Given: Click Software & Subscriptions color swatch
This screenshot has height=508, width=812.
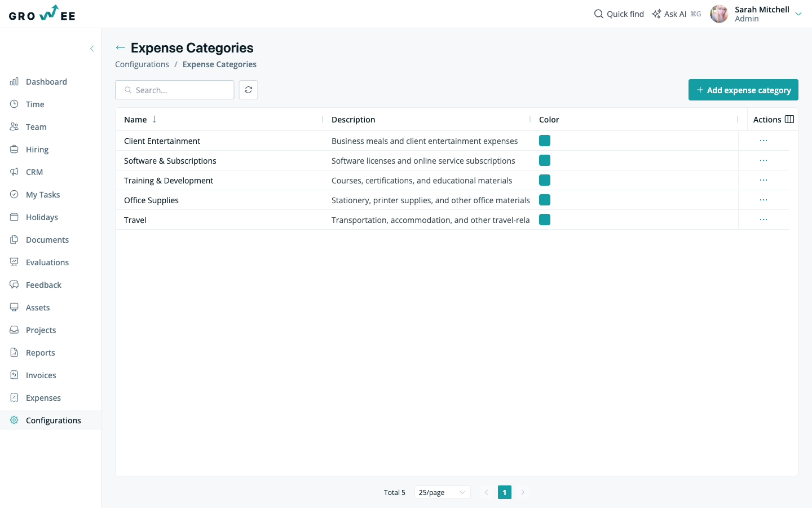Looking at the screenshot, I should 545,160.
